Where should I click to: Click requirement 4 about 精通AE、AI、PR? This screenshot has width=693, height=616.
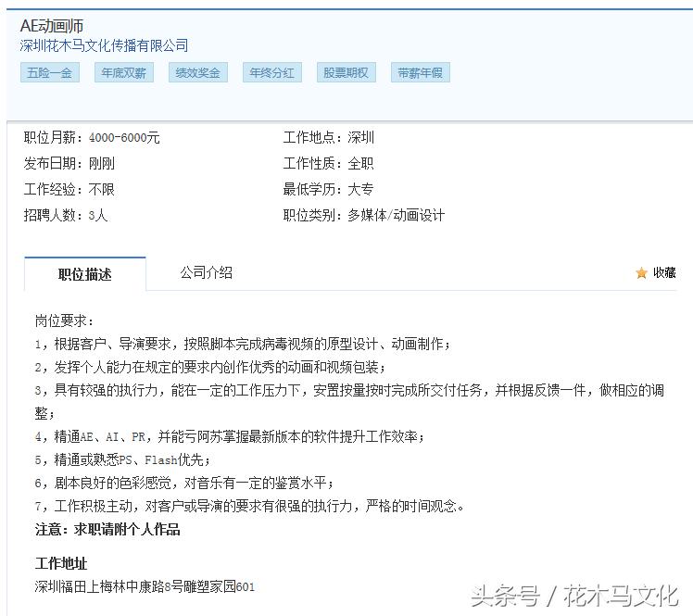[x=230, y=436]
